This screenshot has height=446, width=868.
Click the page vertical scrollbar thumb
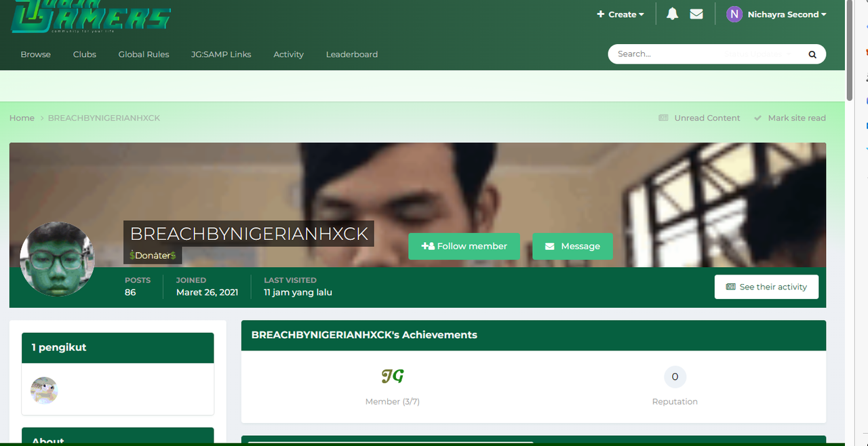point(850,51)
